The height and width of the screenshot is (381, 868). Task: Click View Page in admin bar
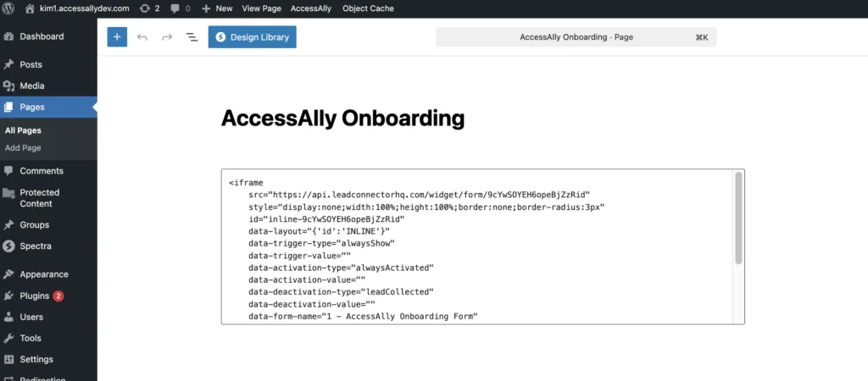(261, 8)
